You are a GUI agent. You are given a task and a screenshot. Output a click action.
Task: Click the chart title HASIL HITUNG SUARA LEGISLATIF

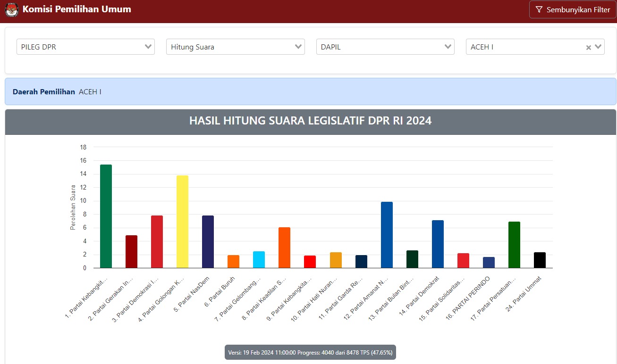(310, 121)
